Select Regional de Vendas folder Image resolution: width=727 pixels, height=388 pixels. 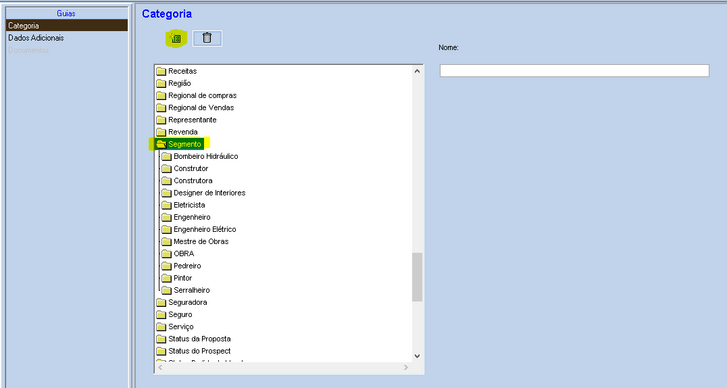click(201, 108)
